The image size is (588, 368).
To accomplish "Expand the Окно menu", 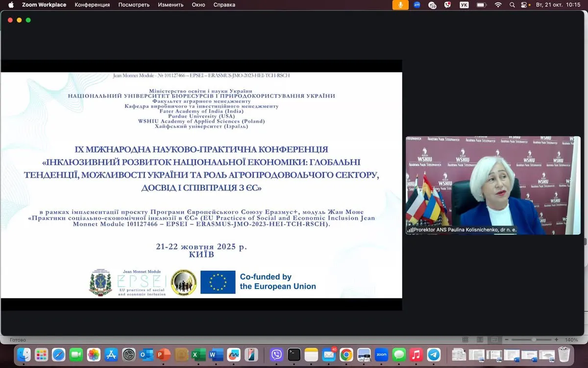I will point(198,5).
